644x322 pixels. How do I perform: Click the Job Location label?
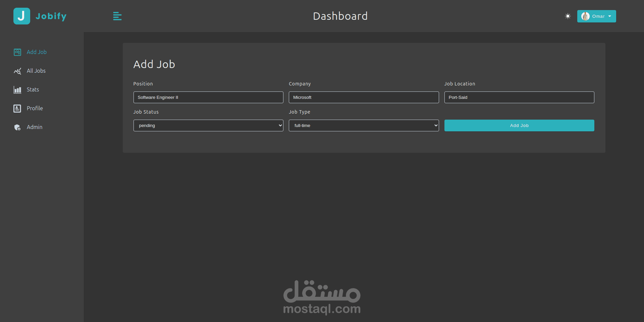(460, 84)
